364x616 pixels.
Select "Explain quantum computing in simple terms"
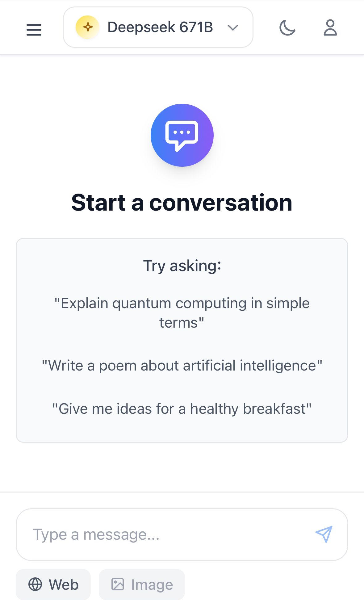pyautogui.click(x=182, y=313)
